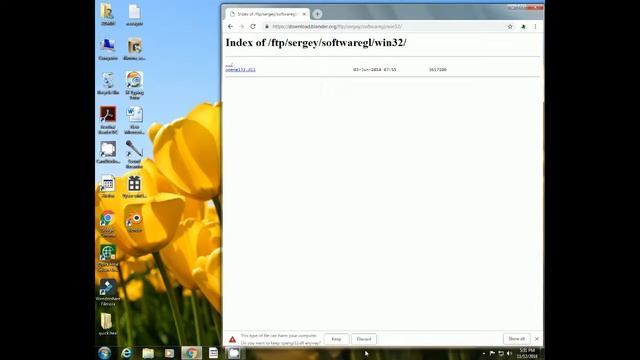Open the calendar-style shortcut on desktop
Image resolution: width=640 pixels, height=360 pixels.
tap(108, 187)
